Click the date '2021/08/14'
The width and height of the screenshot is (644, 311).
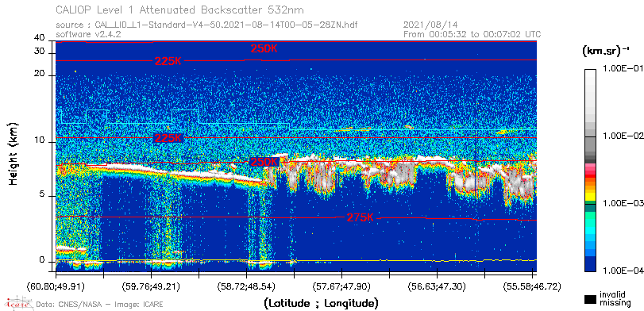pos(431,25)
